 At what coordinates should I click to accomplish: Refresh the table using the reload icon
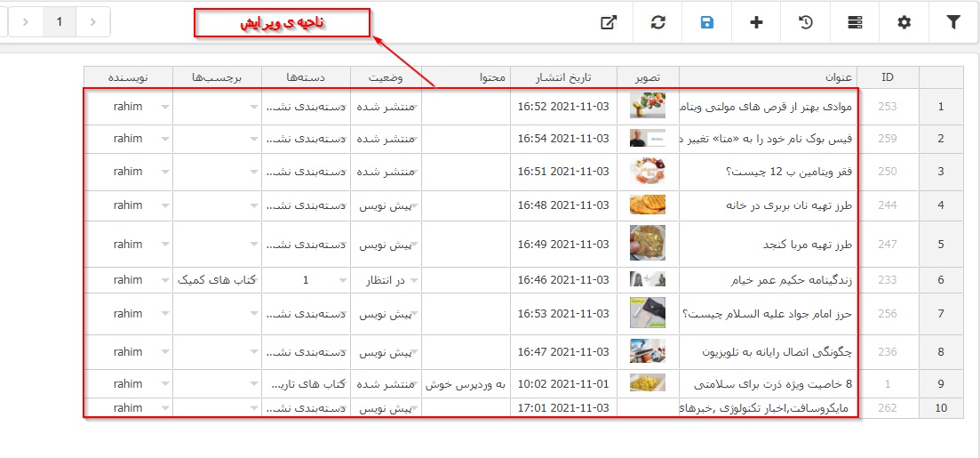[x=657, y=22]
